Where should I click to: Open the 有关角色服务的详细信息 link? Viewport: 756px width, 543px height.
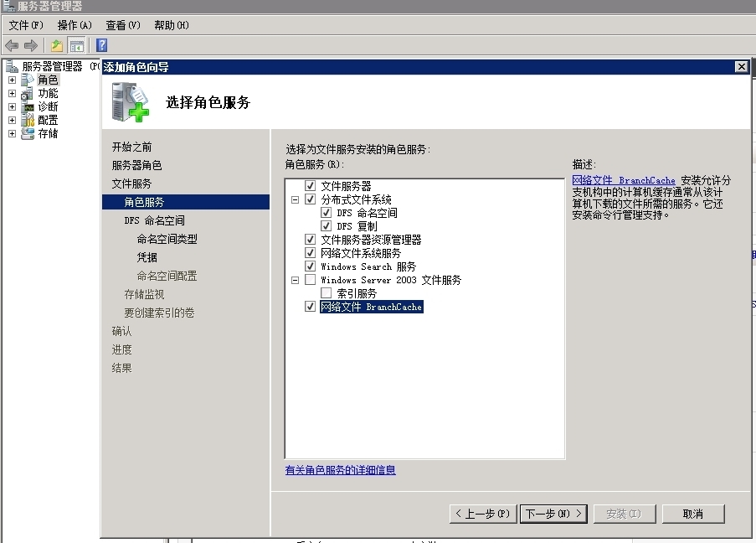coord(341,469)
